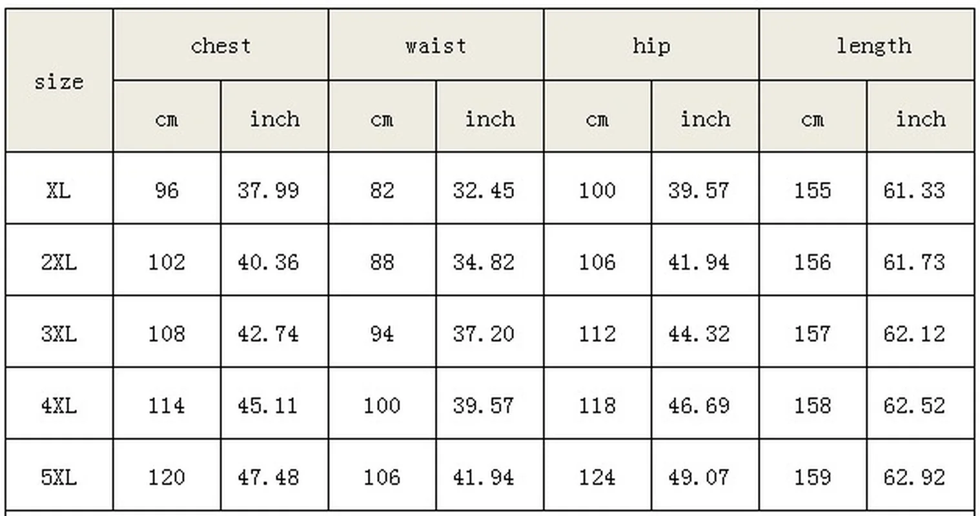Click the size column header
980x516 pixels.
click(59, 81)
